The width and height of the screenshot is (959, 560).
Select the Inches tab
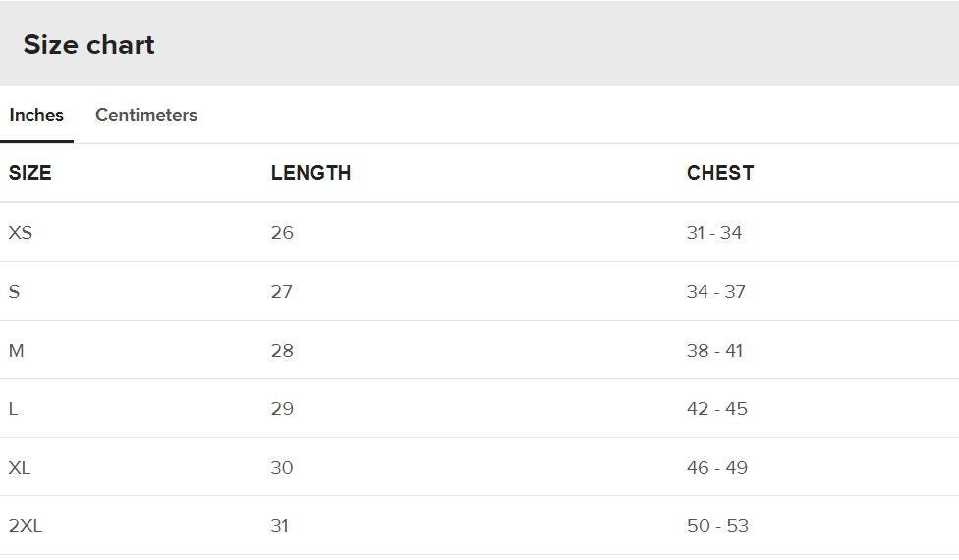click(x=36, y=115)
